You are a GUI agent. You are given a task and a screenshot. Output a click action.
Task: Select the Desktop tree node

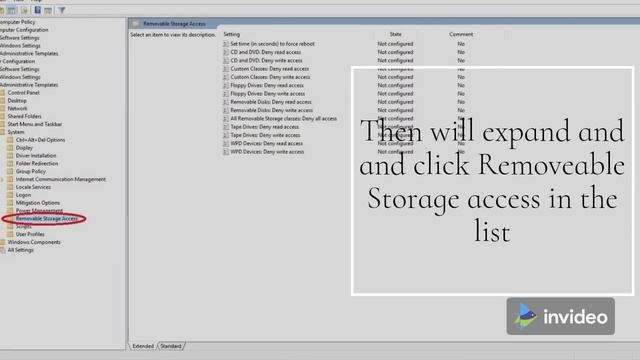tap(17, 100)
